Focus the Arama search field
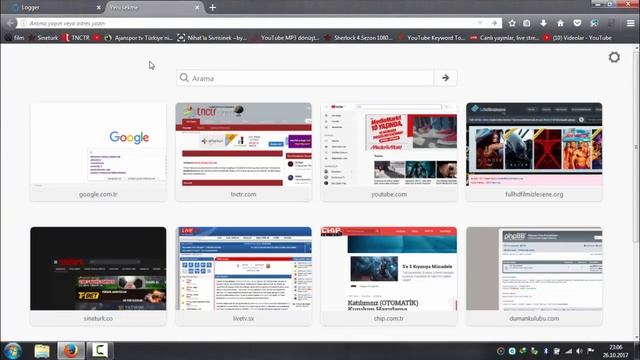Screen dimensions: 640x360 pyautogui.click(x=305, y=78)
